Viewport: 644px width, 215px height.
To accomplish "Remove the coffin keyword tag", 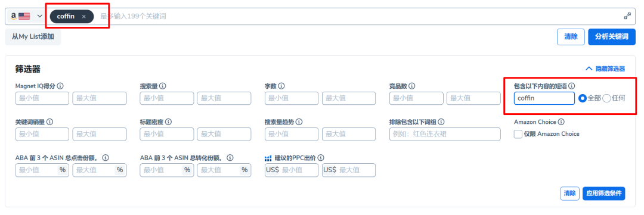I will coord(84,17).
